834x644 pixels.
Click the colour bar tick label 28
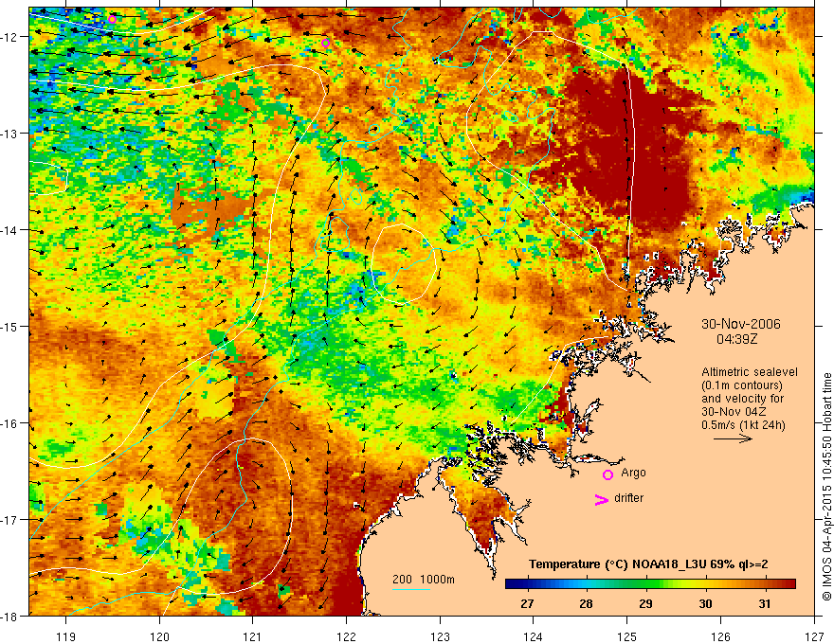pyautogui.click(x=586, y=604)
